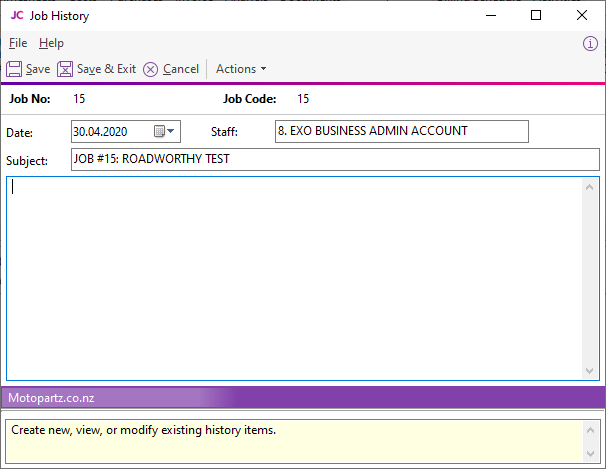This screenshot has height=469, width=606.
Task: Open the File menu
Action: pyautogui.click(x=18, y=43)
